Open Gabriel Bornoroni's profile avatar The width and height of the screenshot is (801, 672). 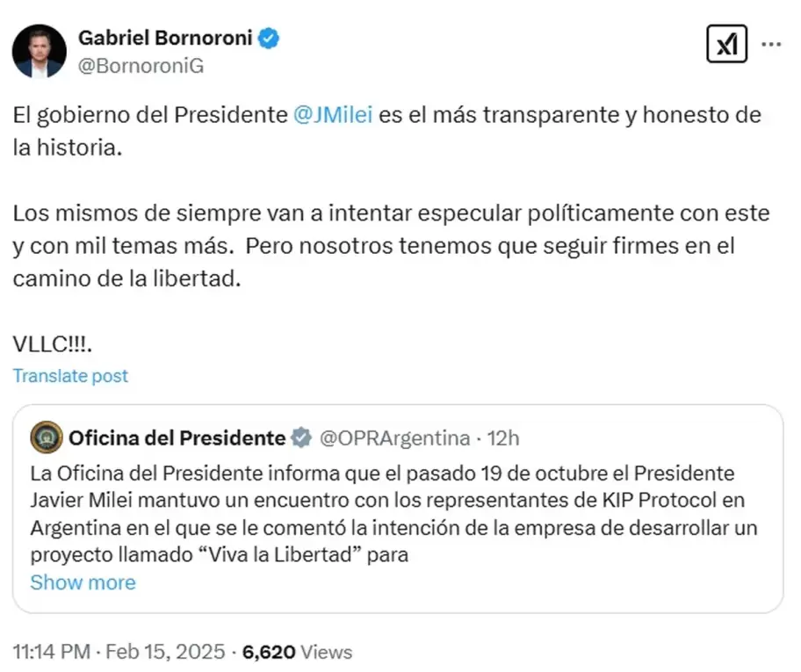40,51
